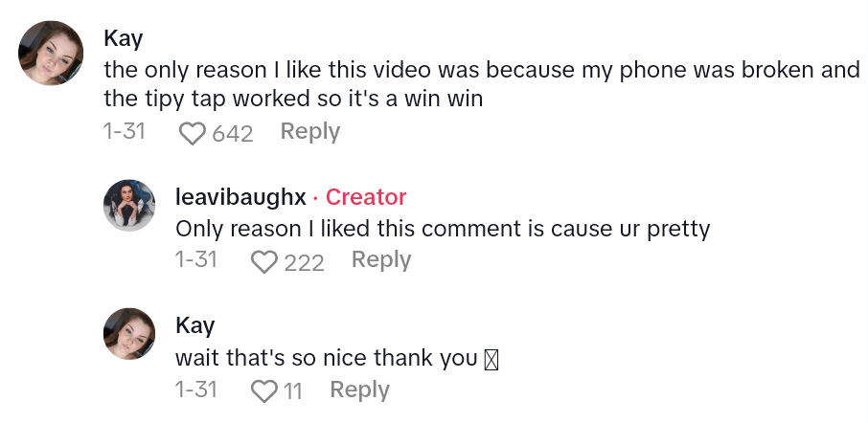Click the 222 like count

coord(304,261)
